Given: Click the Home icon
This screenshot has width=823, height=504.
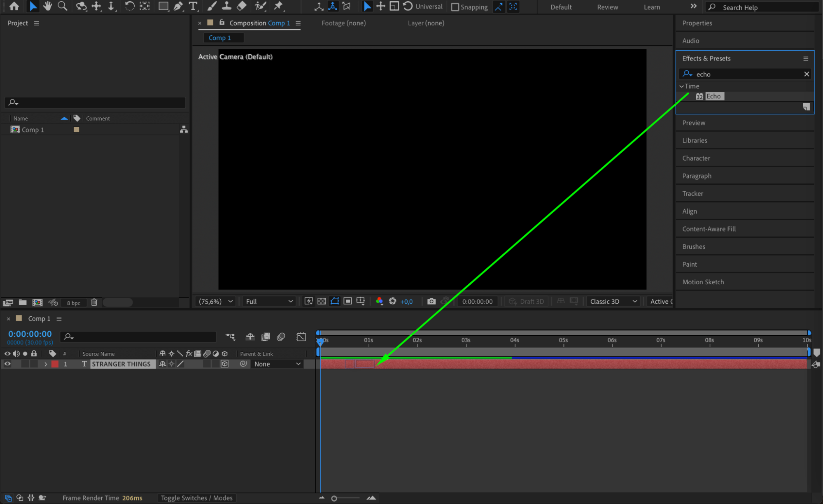Looking at the screenshot, I should click(14, 6).
